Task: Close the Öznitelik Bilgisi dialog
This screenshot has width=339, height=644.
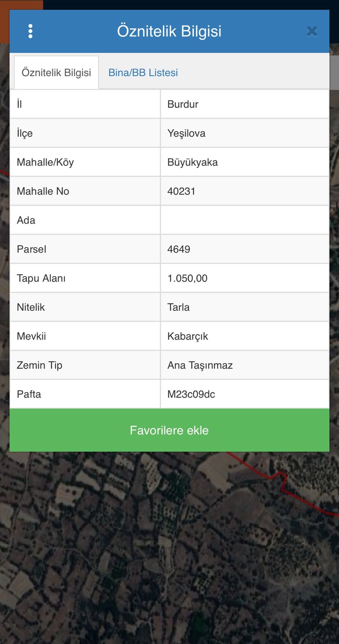Action: [312, 32]
